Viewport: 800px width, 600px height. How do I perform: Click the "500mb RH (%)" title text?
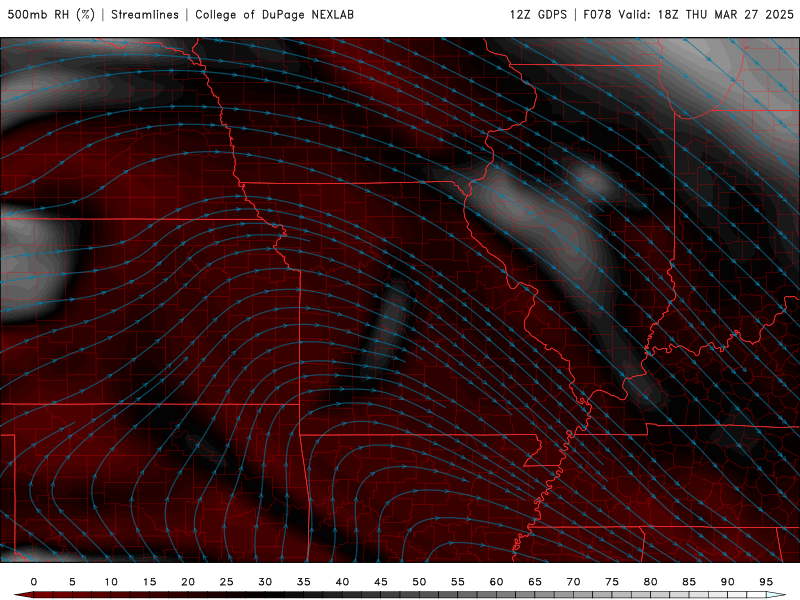click(51, 15)
